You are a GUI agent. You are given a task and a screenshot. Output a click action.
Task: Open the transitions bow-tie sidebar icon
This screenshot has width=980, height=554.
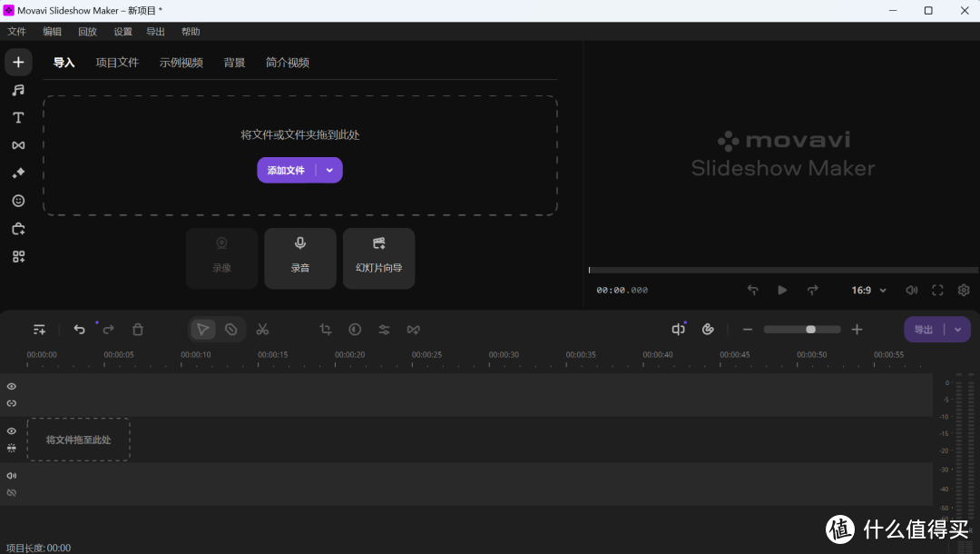(18, 145)
